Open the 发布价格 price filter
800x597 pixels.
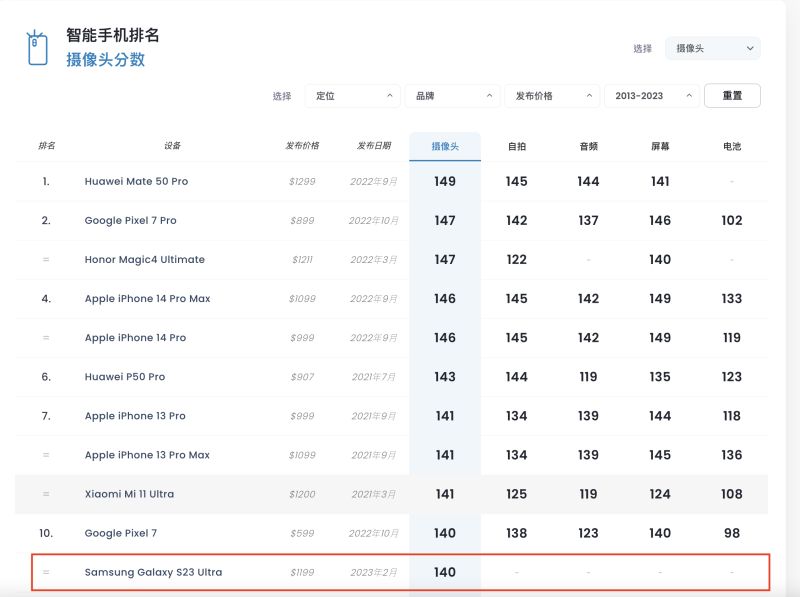552,96
